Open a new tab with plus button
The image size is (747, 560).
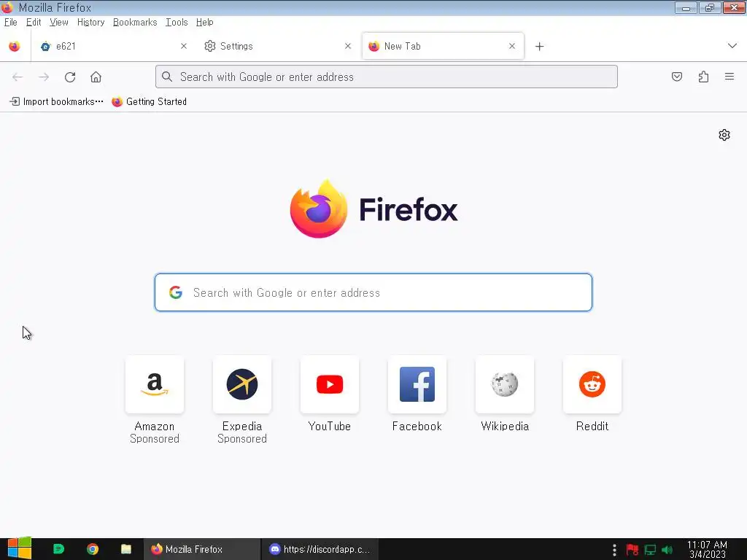pyautogui.click(x=539, y=46)
